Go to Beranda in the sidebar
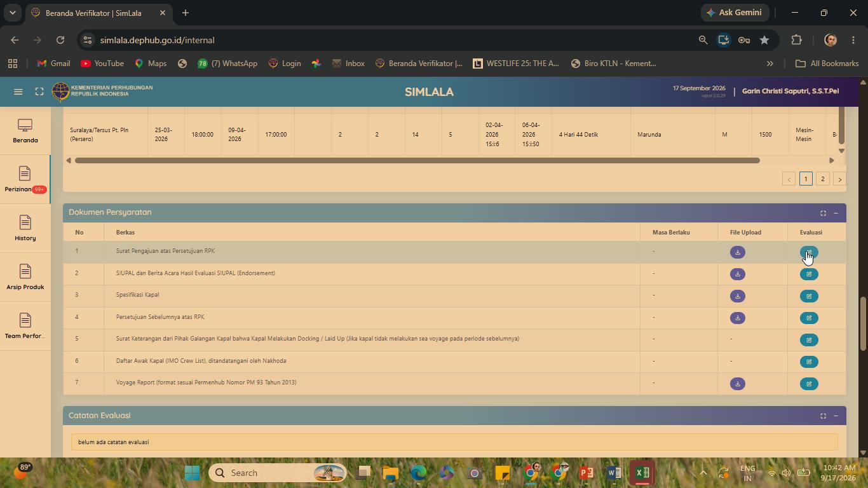This screenshot has height=488, width=868. point(25,131)
